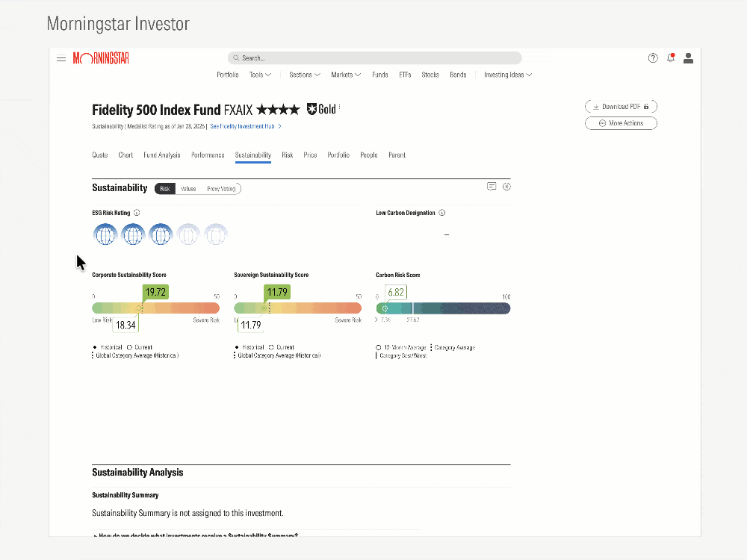The image size is (747, 560).
Task: Open See Fidelity Investment Hub link
Action: pyautogui.click(x=243, y=126)
